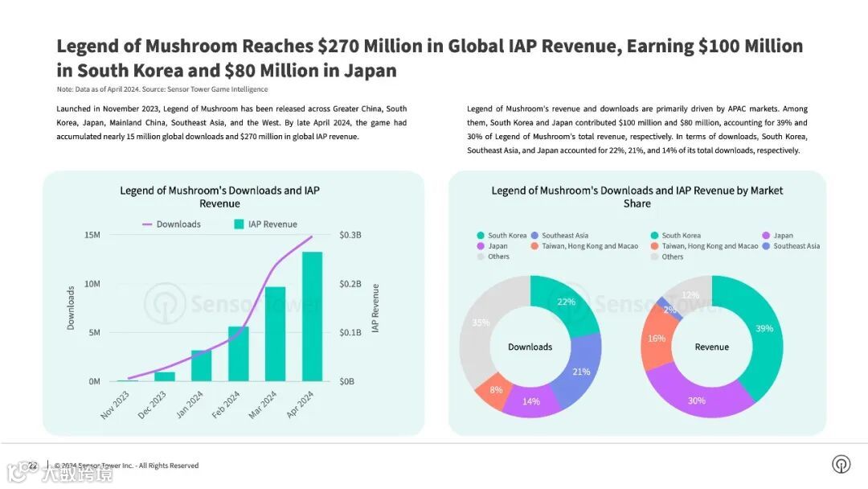This screenshot has height=489, width=868.
Task: Click Southeast Asia swatch in Downloads donut legend
Action: point(534,236)
